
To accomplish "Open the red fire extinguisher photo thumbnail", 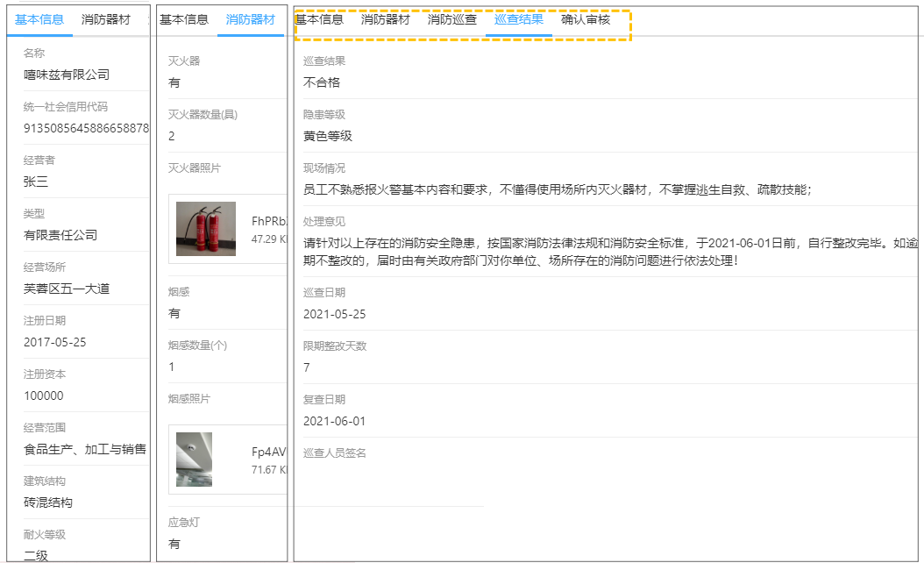I will (x=205, y=229).
